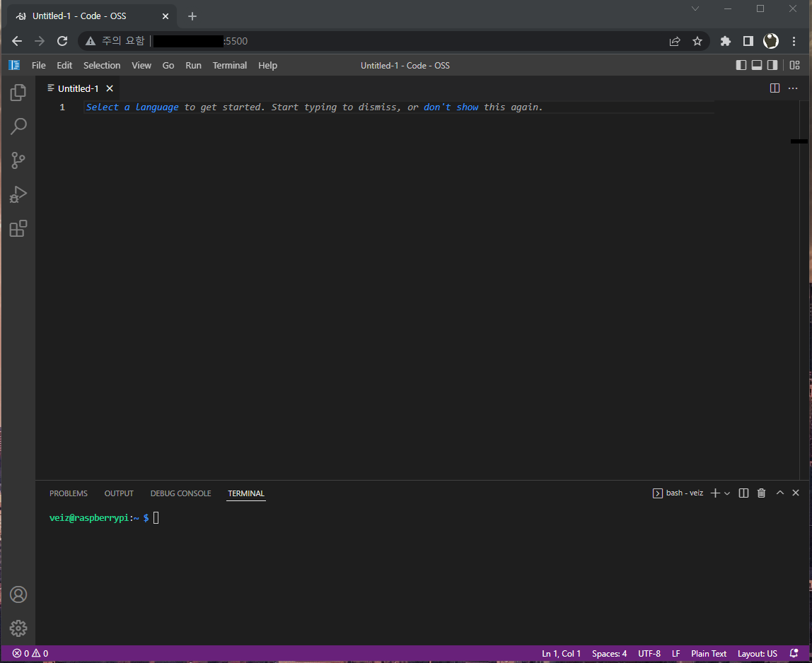The image size is (812, 663).
Task: Select the bash - veiz terminal entry
Action: (x=678, y=493)
